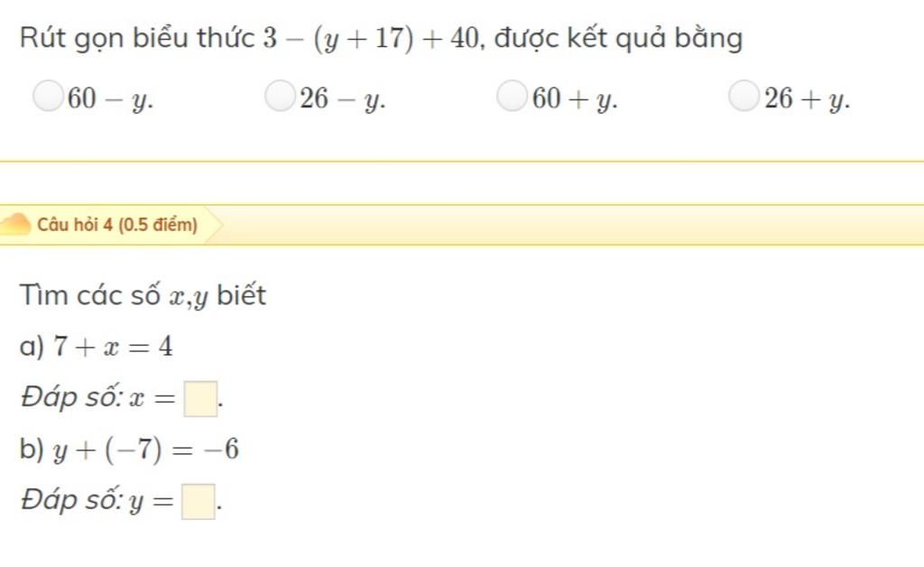Click the "Tìm các số x,y biết" prompt
This screenshot has height=567, width=924.
coord(143,295)
